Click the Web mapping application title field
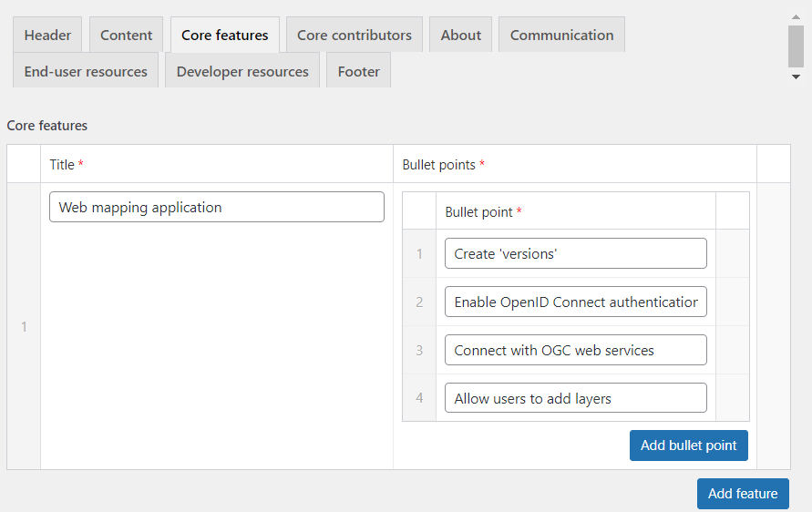Screen dimensions: 812x512 217,207
